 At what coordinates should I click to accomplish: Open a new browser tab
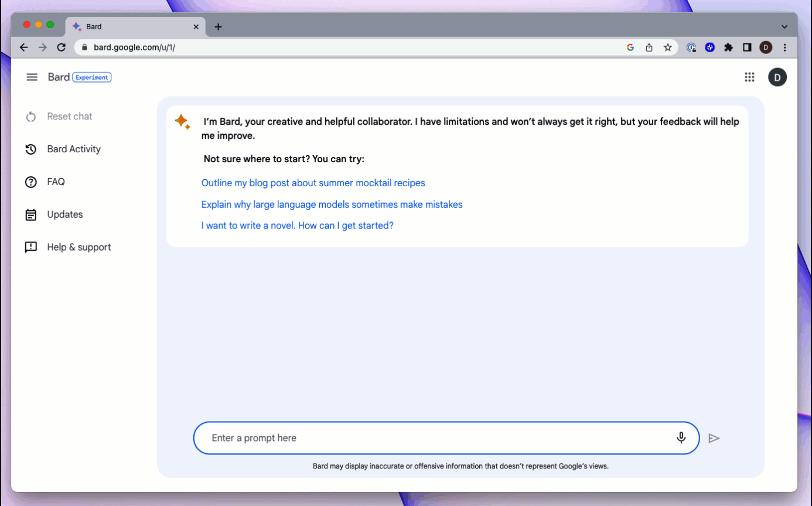(218, 27)
